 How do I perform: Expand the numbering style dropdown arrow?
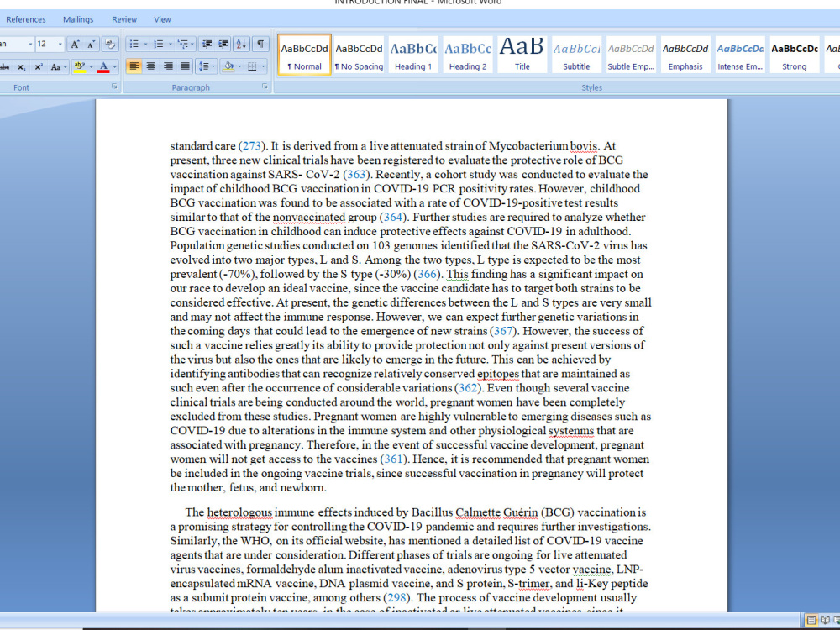pos(170,44)
